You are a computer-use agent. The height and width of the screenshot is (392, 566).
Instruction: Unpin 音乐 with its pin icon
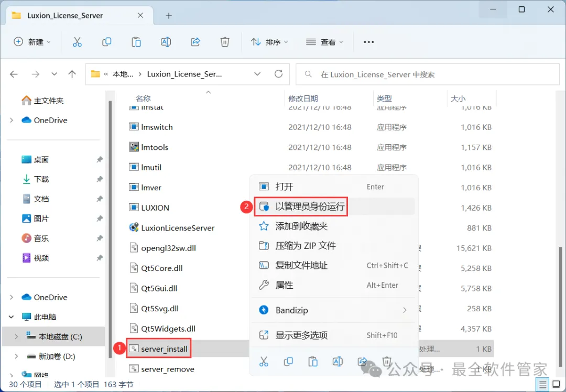pos(100,238)
